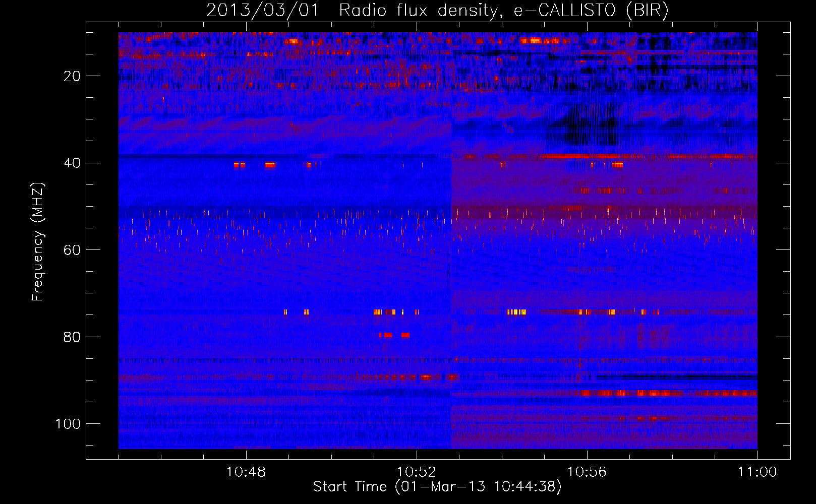The width and height of the screenshot is (816, 504).
Task: Click the "Start Time (01-Mar-13 10:44:38)" label
Action: point(437,487)
